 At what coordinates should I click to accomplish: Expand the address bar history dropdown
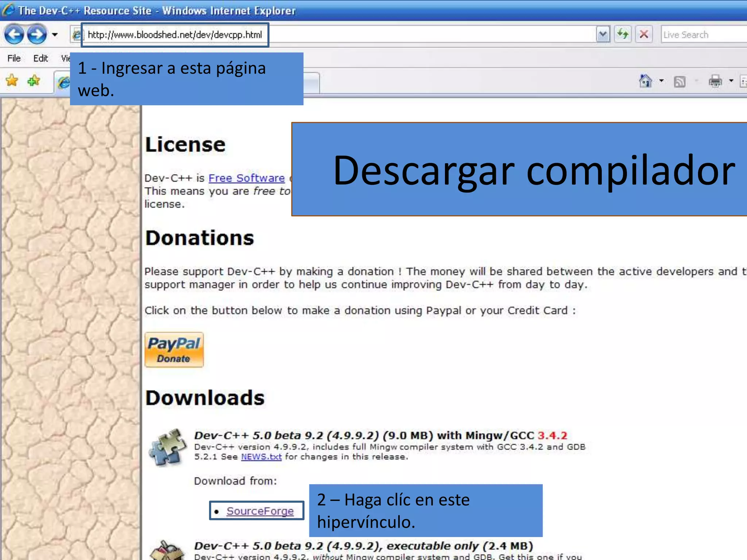pyautogui.click(x=603, y=35)
